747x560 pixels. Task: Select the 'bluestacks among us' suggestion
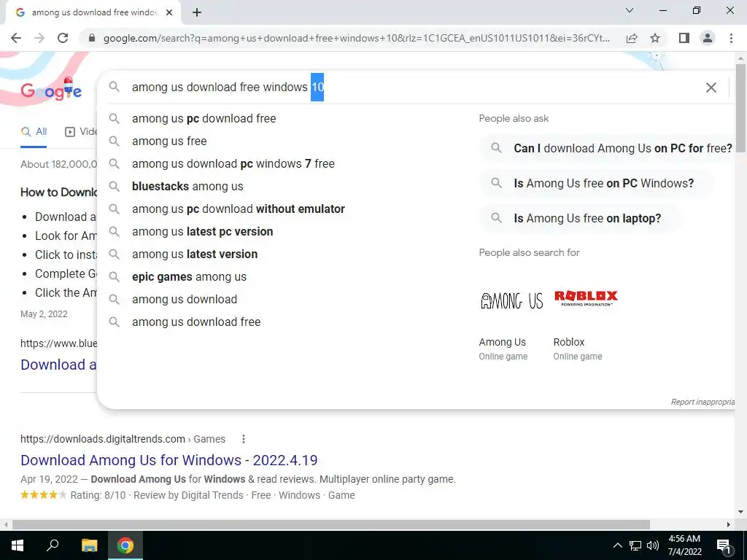point(187,186)
